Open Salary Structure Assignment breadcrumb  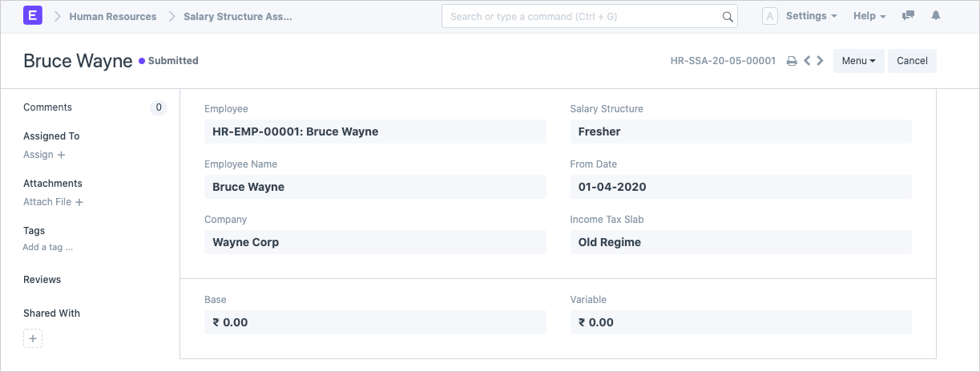point(238,16)
